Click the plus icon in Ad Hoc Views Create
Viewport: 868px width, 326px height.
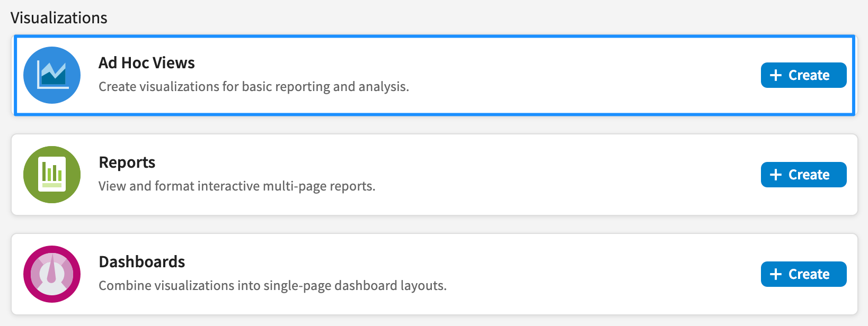[776, 75]
